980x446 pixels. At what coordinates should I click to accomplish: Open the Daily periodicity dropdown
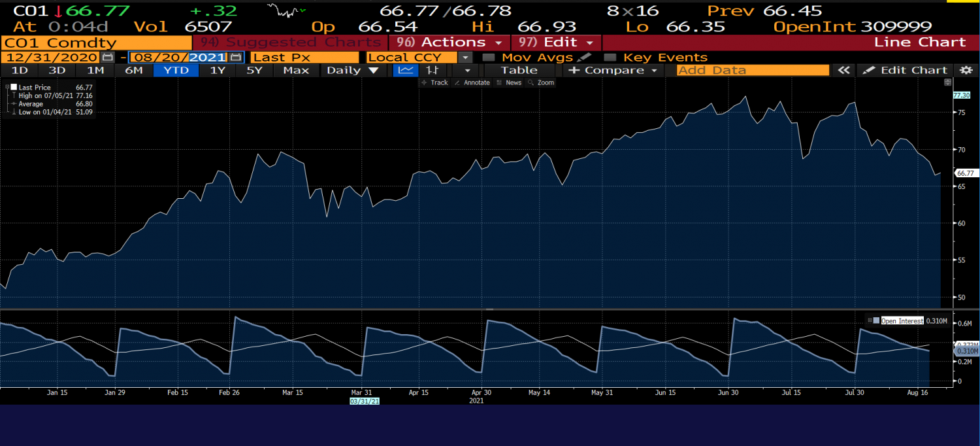coord(352,70)
